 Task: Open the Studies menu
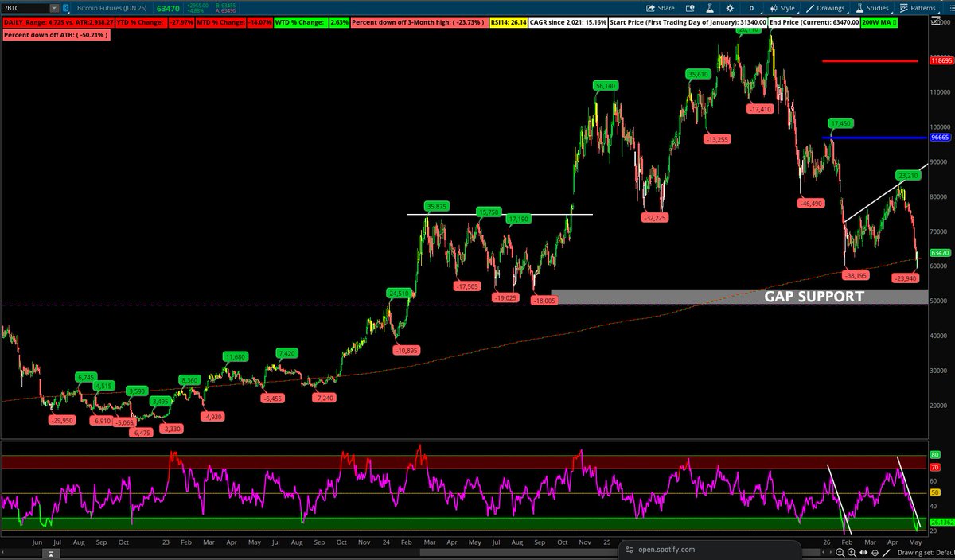point(873,8)
